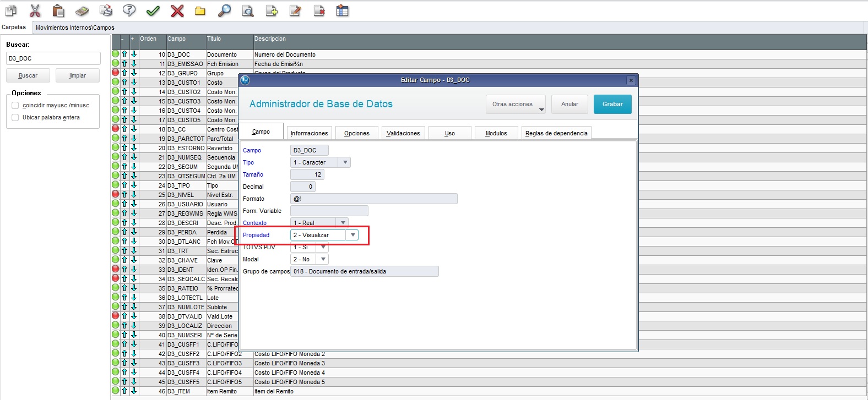Switch to 'Reglas de dependencia' tab
This screenshot has height=400, width=868.
(556, 133)
